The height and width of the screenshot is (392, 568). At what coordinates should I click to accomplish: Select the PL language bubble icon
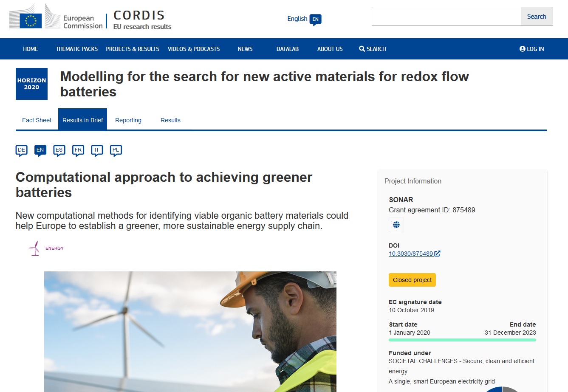click(116, 150)
